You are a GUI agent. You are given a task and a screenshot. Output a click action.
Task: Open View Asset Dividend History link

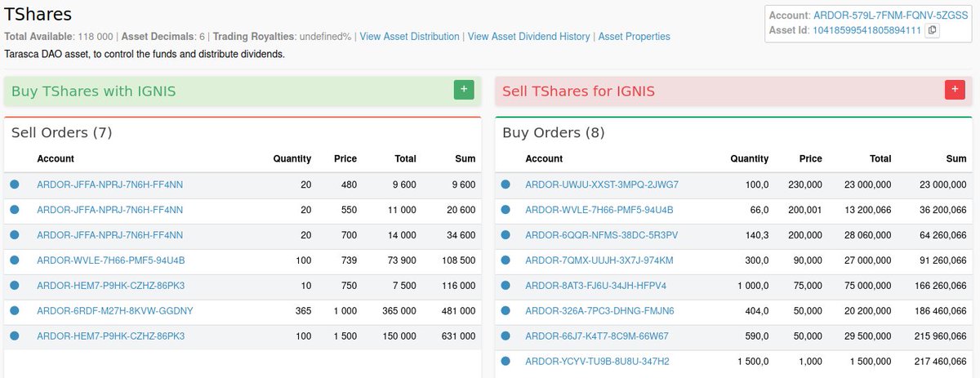coord(530,37)
